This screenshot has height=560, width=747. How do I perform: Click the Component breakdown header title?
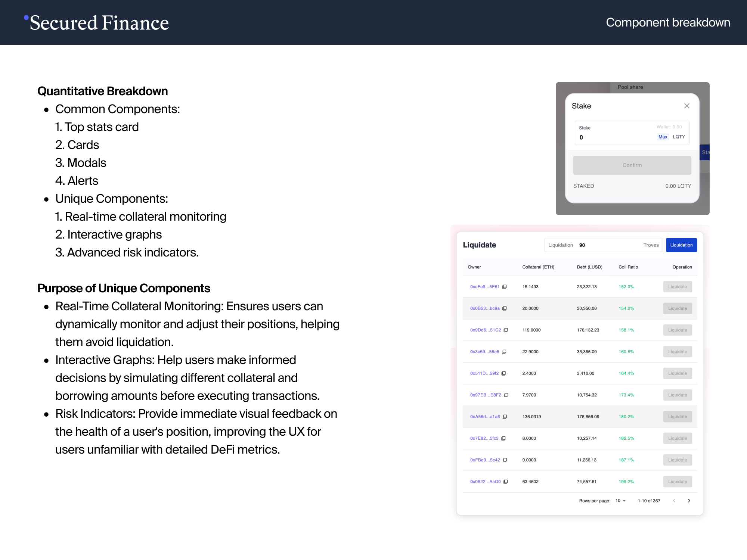point(668,22)
